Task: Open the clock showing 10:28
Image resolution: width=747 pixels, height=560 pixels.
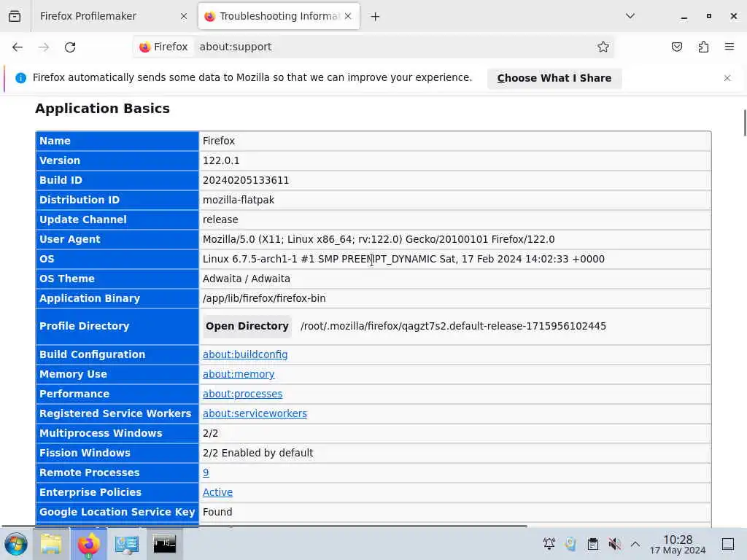Action: click(678, 544)
